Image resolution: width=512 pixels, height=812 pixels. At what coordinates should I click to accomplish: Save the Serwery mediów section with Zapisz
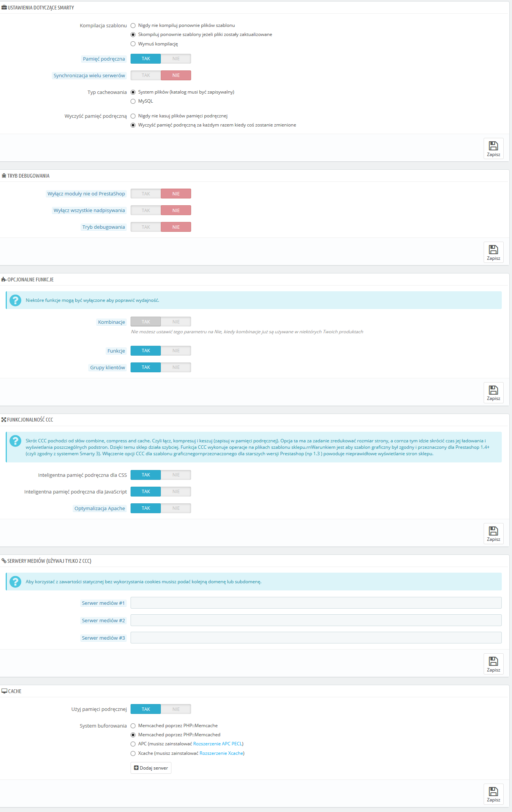click(x=493, y=664)
